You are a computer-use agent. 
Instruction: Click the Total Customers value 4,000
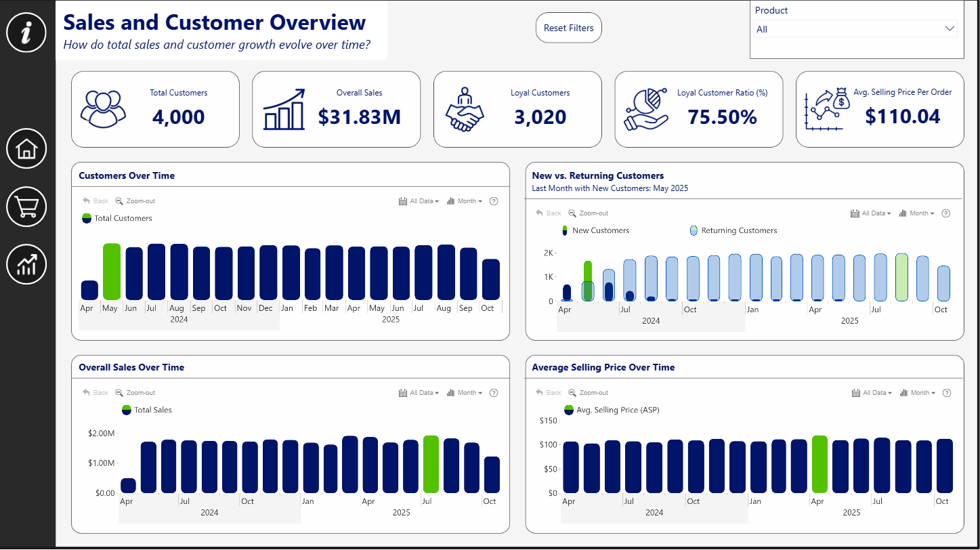(179, 117)
